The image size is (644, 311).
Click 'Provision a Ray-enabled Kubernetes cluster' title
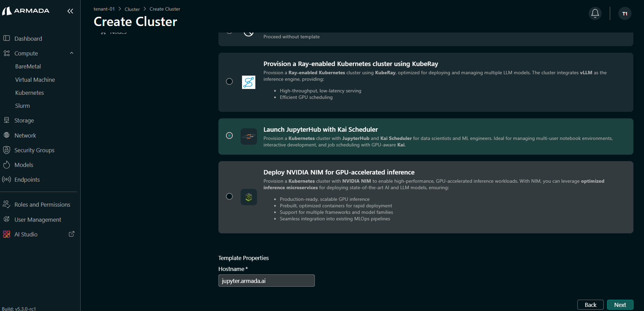[x=351, y=64]
